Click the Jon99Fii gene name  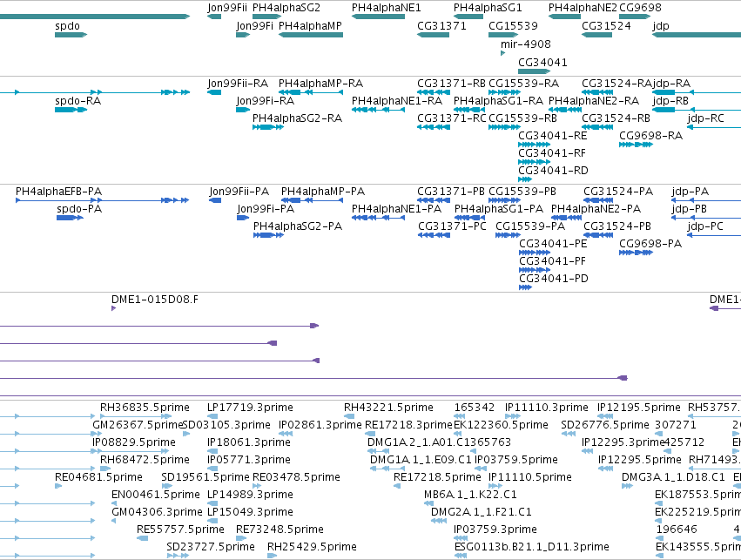tap(227, 8)
